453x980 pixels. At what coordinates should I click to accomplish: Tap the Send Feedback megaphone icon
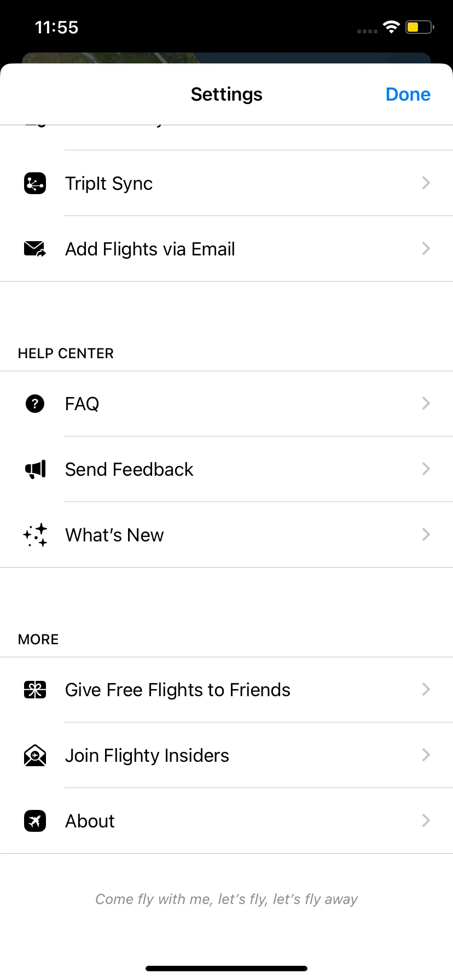[36, 469]
